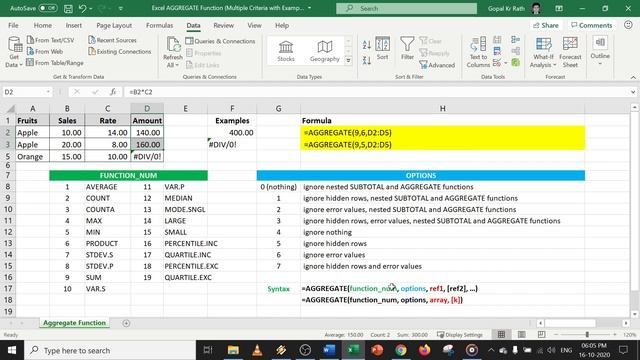Click Sort A to Z icon
The width and height of the screenshot is (640, 360).
click(x=367, y=45)
